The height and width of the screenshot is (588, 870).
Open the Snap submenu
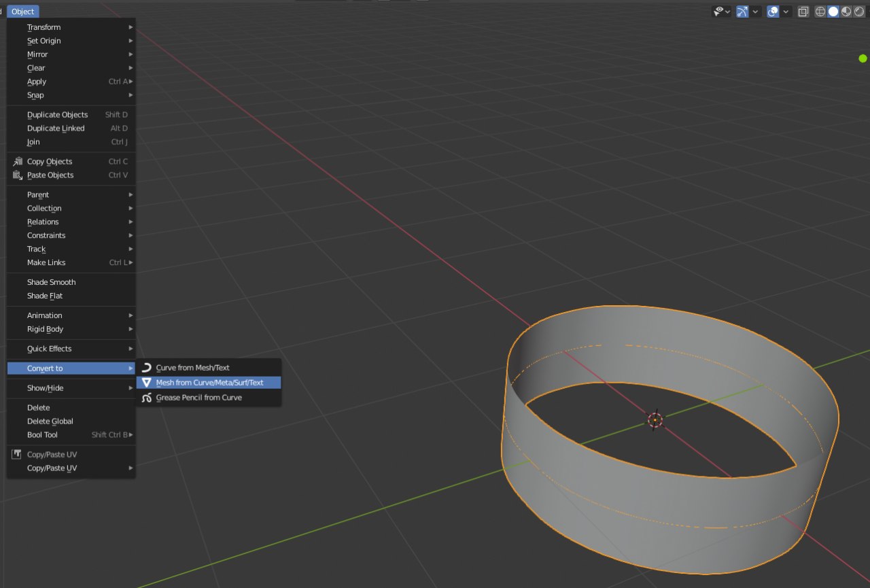coord(71,95)
